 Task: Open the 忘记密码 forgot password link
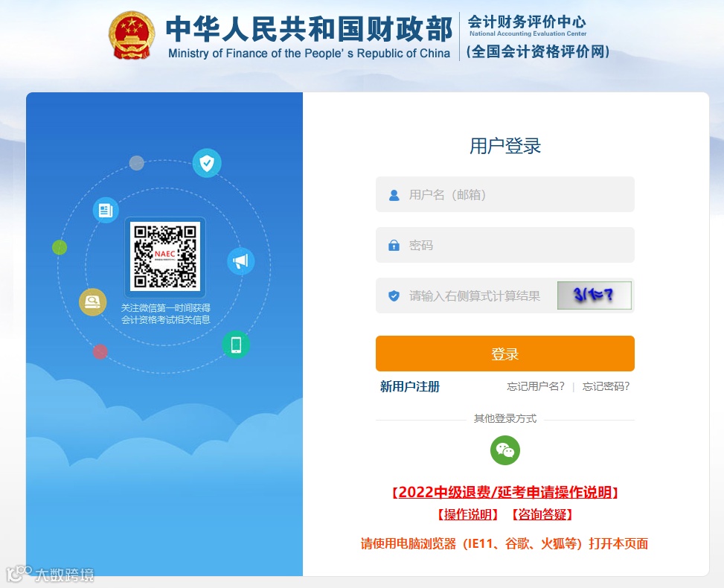click(606, 386)
